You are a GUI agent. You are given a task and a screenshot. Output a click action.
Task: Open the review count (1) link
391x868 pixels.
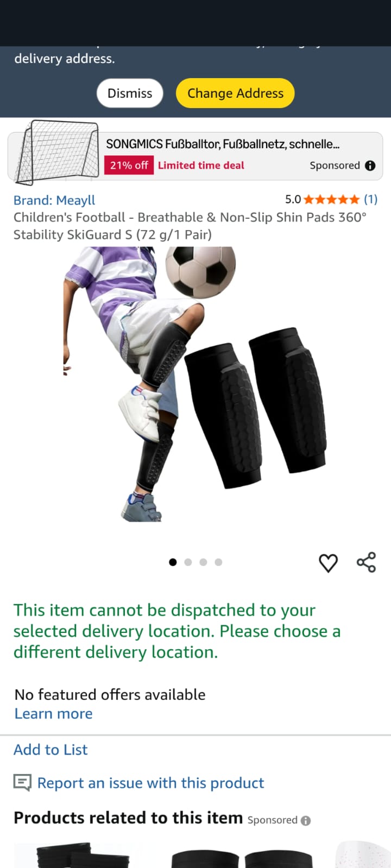coord(371,199)
